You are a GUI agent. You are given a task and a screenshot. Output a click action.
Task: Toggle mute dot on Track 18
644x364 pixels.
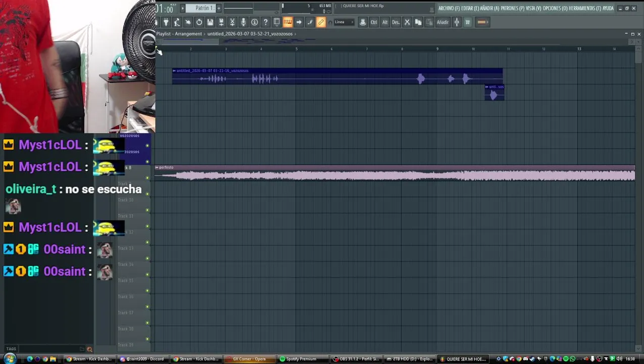pyautogui.click(x=147, y=339)
